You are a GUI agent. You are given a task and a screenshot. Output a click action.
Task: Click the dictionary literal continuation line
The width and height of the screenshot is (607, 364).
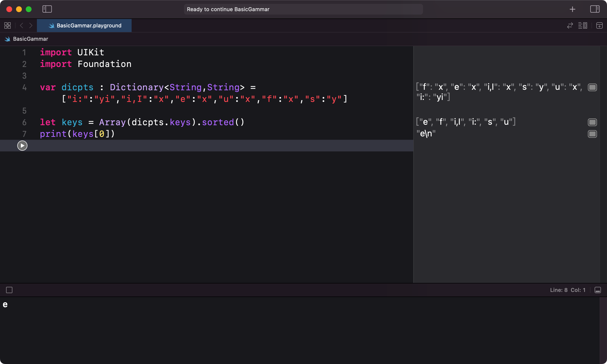pos(204,99)
